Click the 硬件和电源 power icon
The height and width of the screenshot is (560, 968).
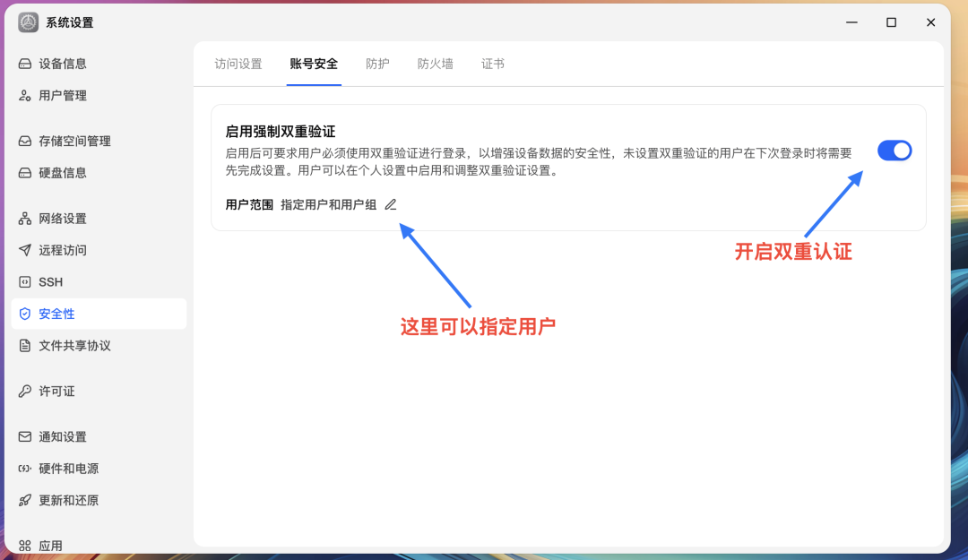click(x=25, y=469)
